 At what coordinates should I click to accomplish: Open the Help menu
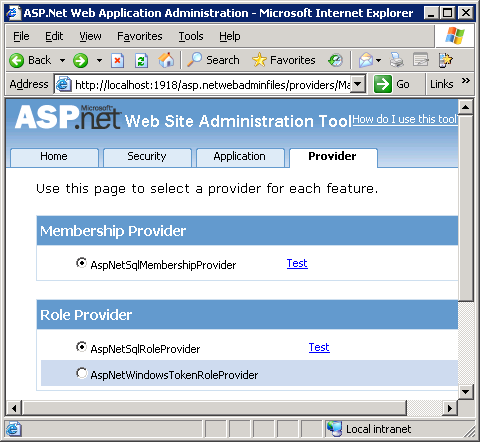(x=229, y=36)
